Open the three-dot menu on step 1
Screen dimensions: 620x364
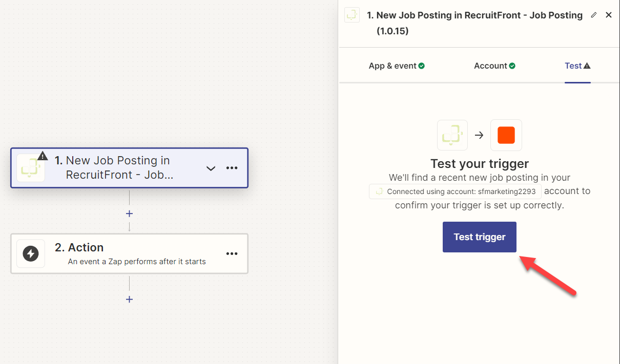[x=232, y=168]
